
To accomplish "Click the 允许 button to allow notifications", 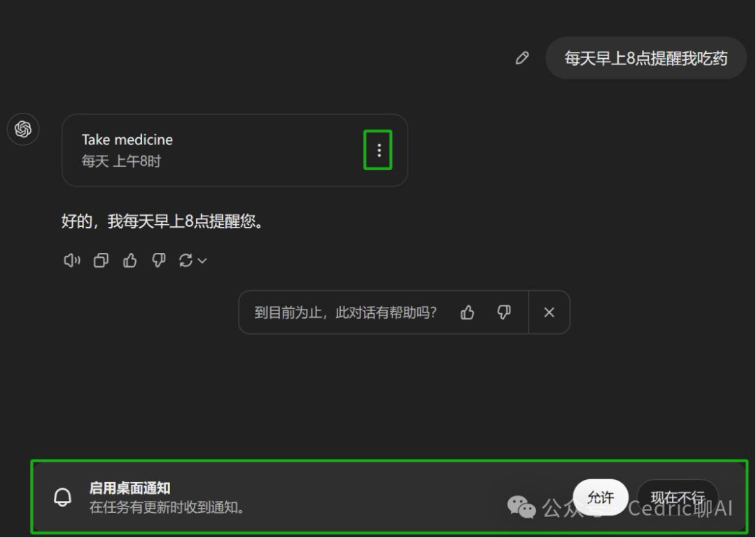I will pyautogui.click(x=601, y=497).
